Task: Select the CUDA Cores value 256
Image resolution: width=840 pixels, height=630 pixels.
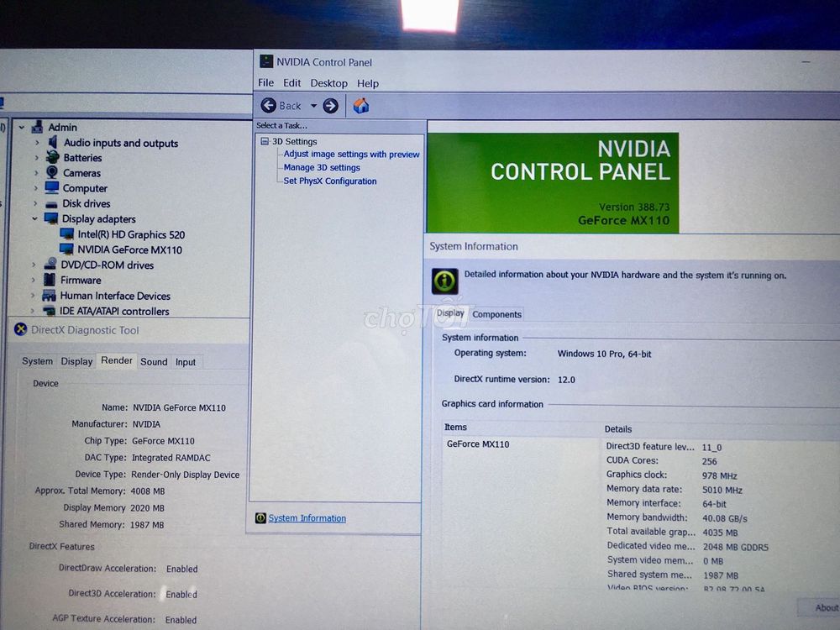Action: click(x=709, y=461)
